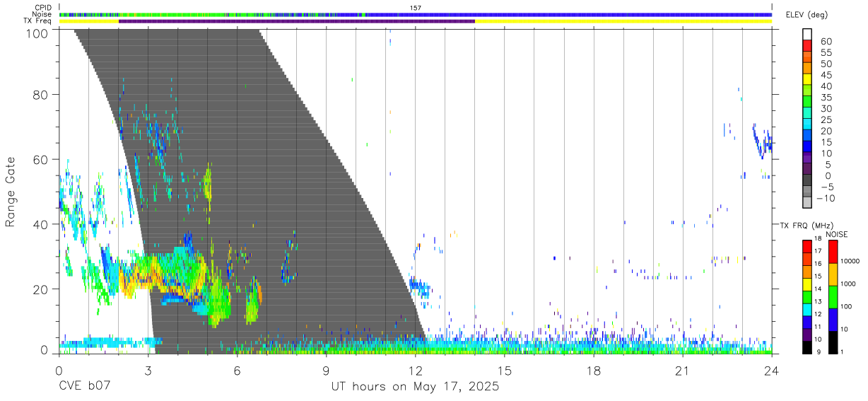Click the red top segment of the NOISE color bar
Screen dimensions: 868x401
(x=834, y=252)
